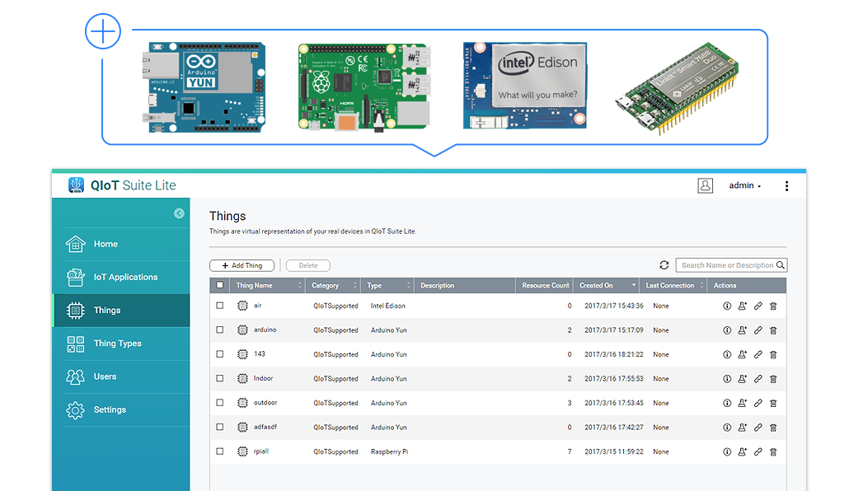Click the user share icon for 143
The height and width of the screenshot is (491, 868).
point(743,355)
